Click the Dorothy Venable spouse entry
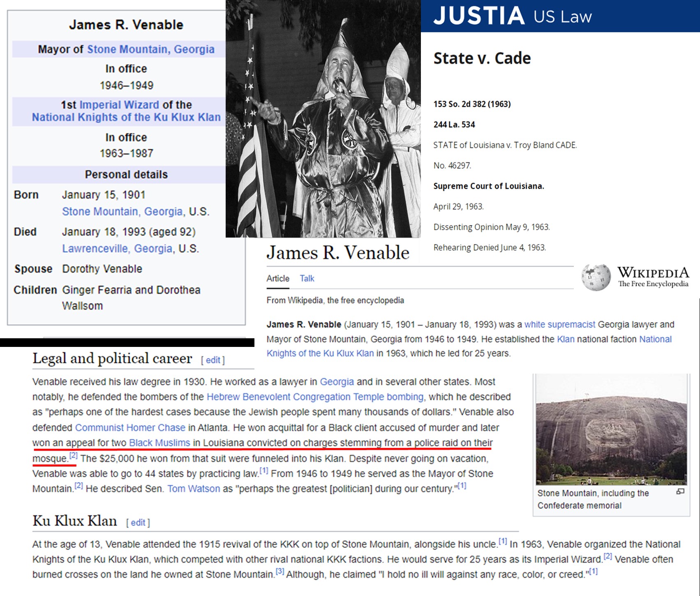Screen dimensions: 700x596 pos(102,269)
